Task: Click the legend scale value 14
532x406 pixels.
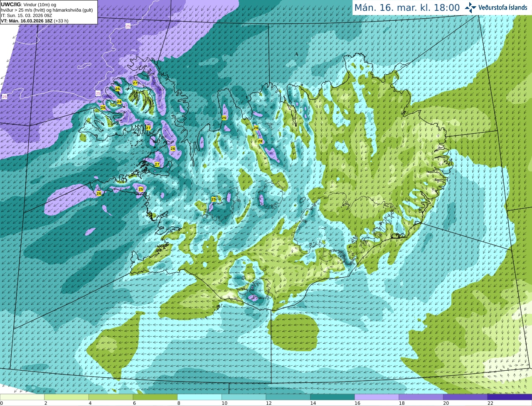Action: pos(313,403)
